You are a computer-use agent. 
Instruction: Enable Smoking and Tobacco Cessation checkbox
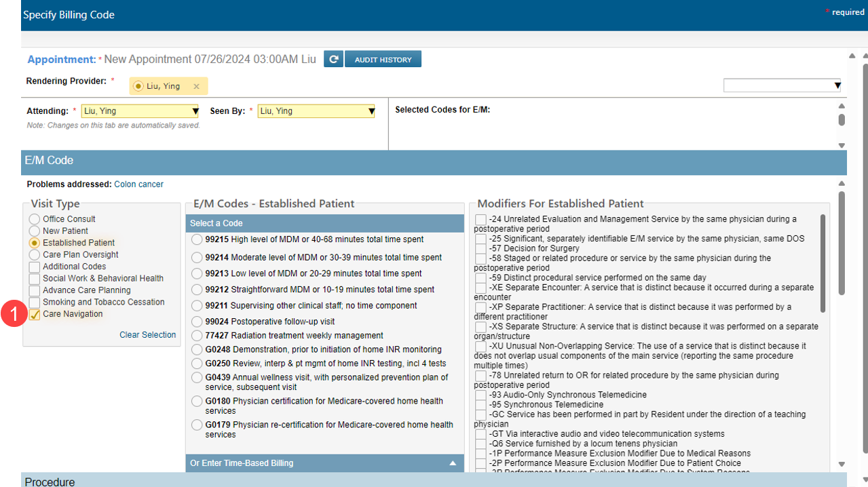pyautogui.click(x=35, y=303)
